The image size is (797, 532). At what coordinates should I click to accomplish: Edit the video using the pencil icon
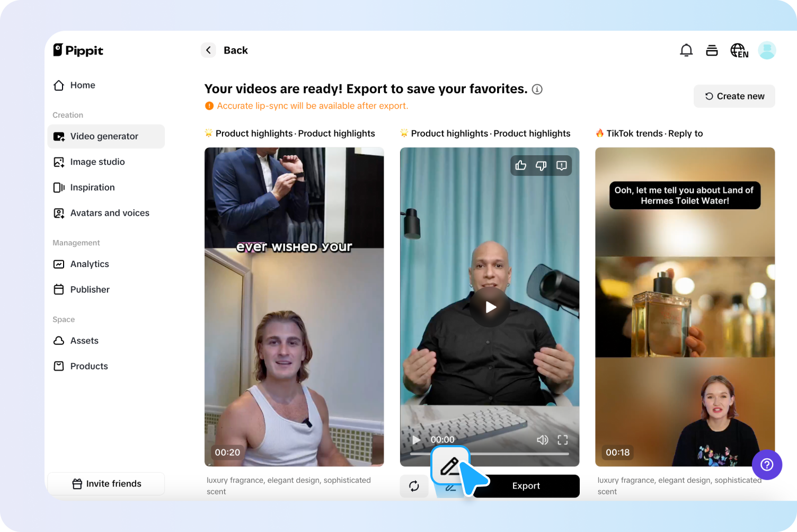tap(450, 466)
